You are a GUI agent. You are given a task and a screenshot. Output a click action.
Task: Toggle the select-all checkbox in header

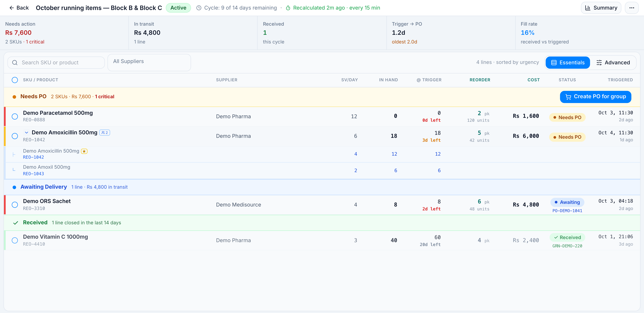point(15,80)
